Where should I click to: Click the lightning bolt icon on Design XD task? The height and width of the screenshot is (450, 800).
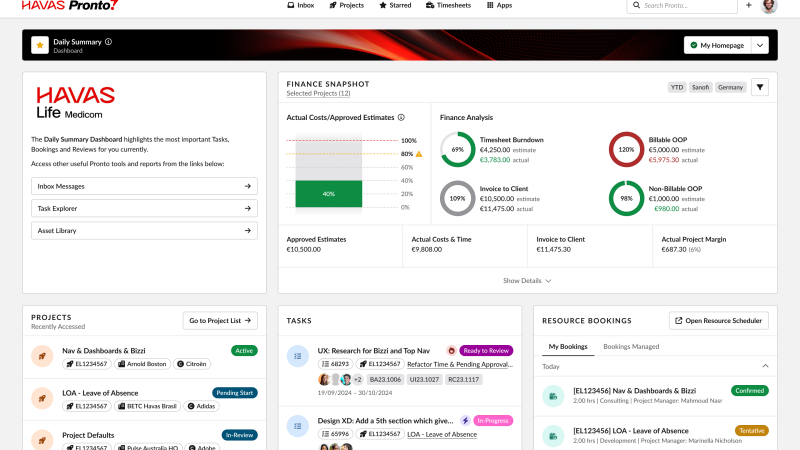click(465, 420)
